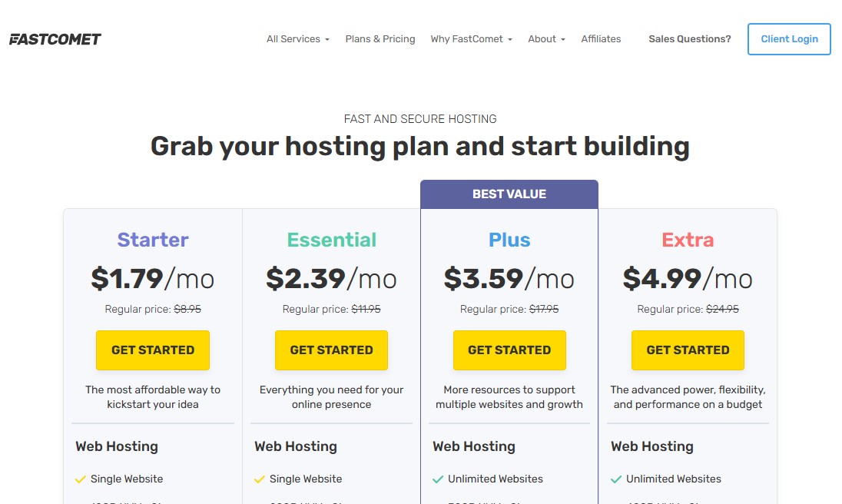
Task: Open the Why FastComet dropdown
Action: tap(471, 38)
